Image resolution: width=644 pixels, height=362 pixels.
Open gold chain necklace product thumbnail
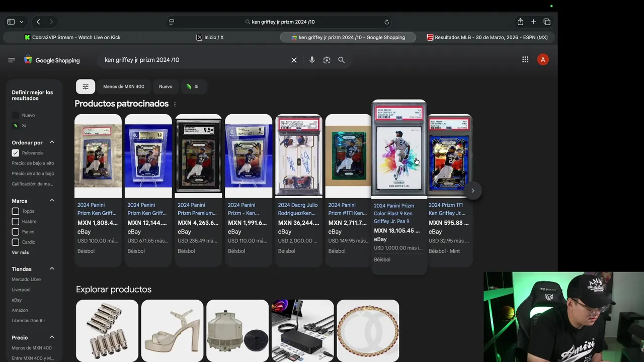coord(368,330)
